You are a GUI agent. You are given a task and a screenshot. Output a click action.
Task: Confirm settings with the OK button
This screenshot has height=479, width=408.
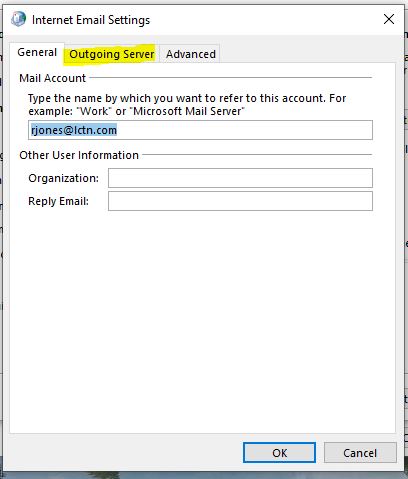[x=279, y=453]
